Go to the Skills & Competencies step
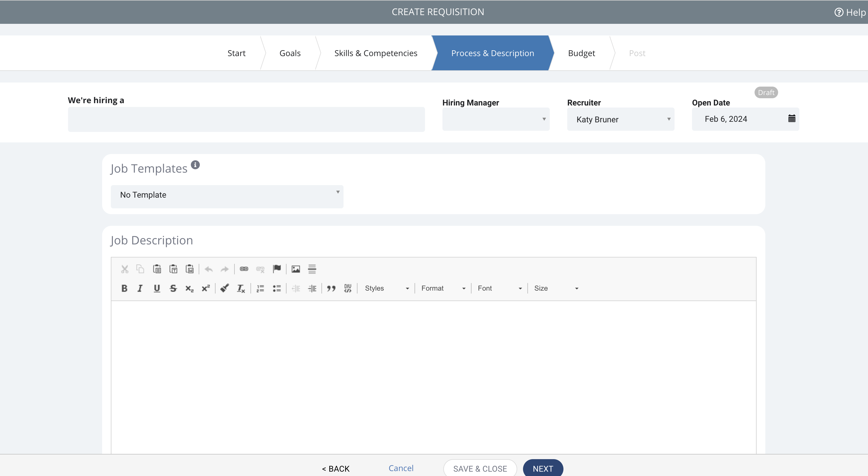Screen dimensions: 868x476 (376, 53)
